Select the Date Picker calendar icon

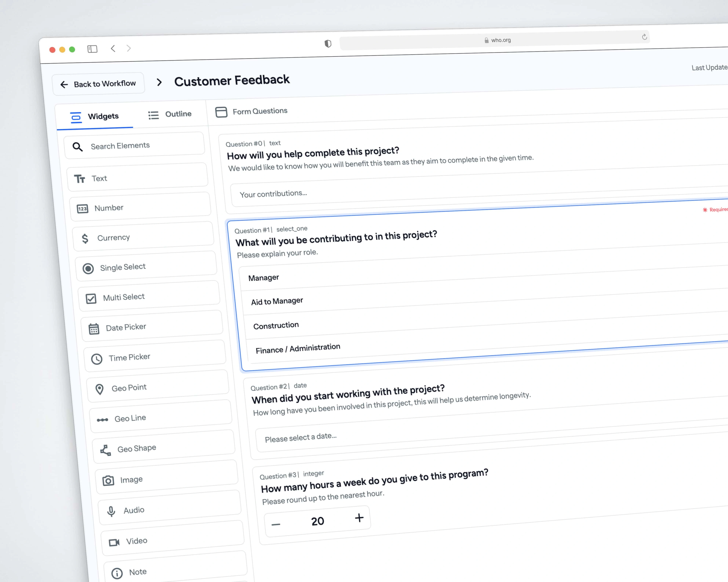coord(94,329)
